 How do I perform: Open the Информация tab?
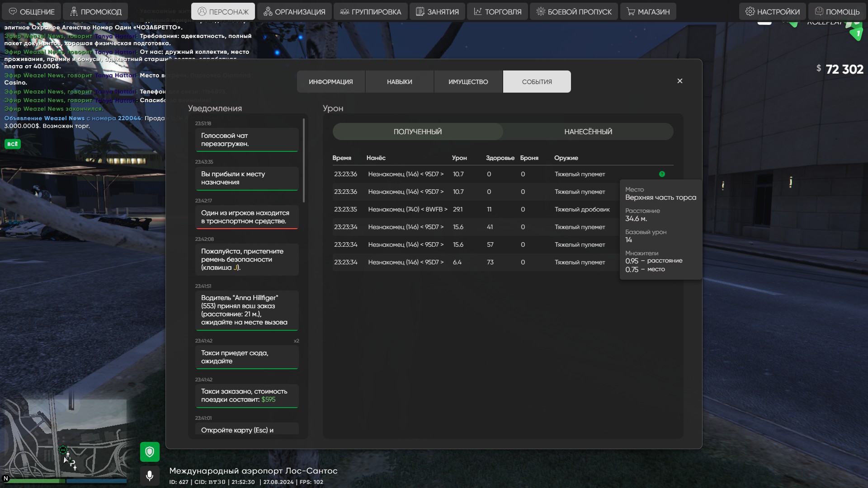[x=330, y=82]
